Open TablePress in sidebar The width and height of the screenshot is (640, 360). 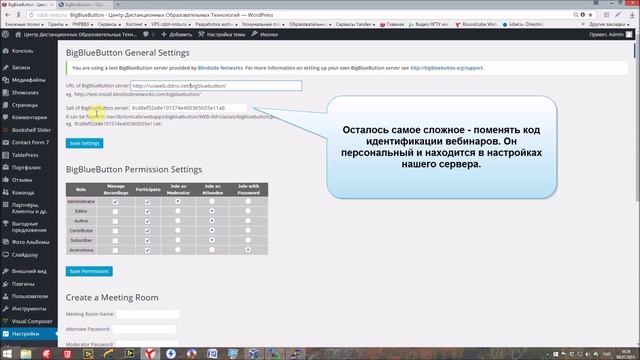coord(25,155)
